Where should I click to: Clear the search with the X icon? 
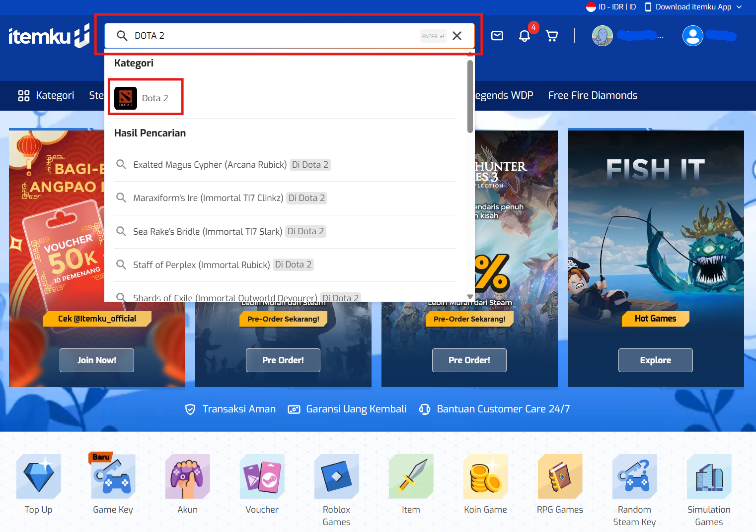(457, 36)
